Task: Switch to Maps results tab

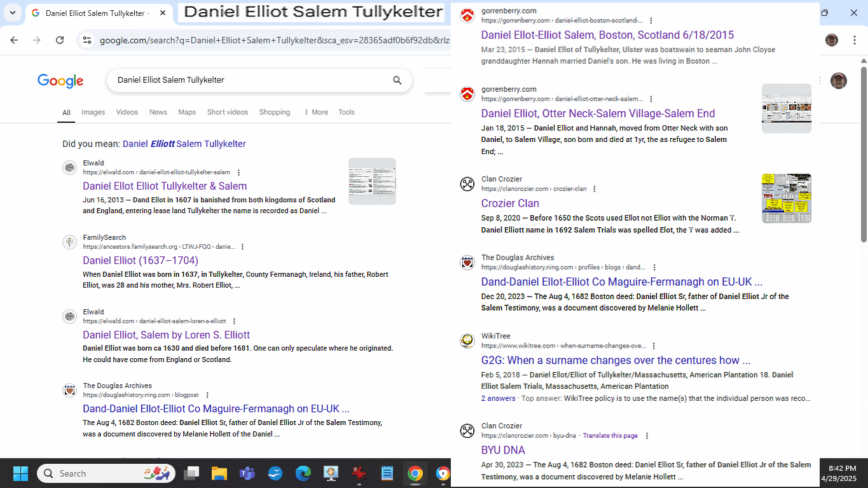Action: point(187,112)
